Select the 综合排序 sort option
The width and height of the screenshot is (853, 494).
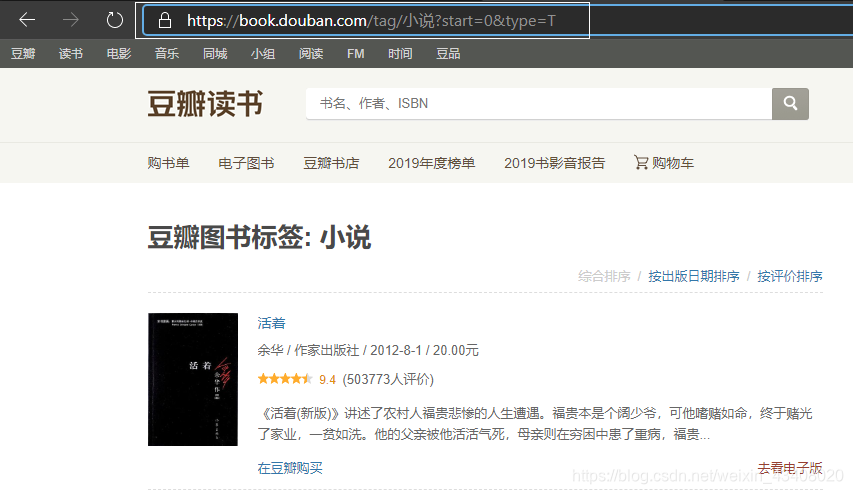(x=604, y=276)
